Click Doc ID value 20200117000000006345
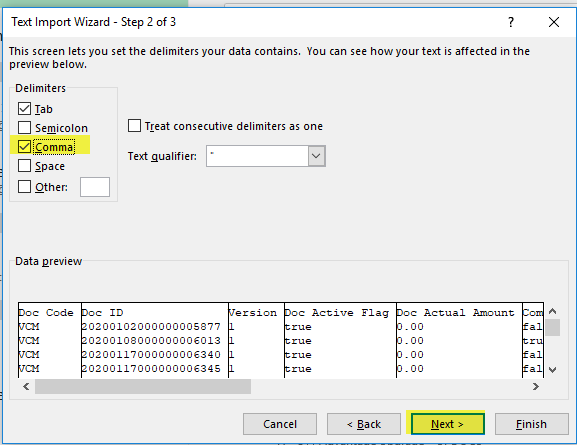The image size is (577, 445). (151, 368)
